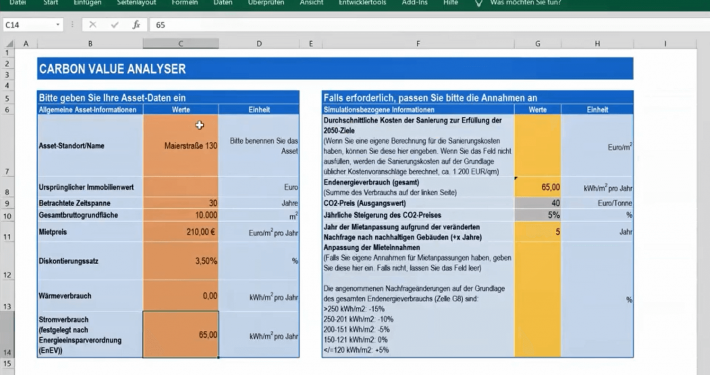Select the CO2-Preis value 40
Screen dimensions: 710x375
pos(537,203)
